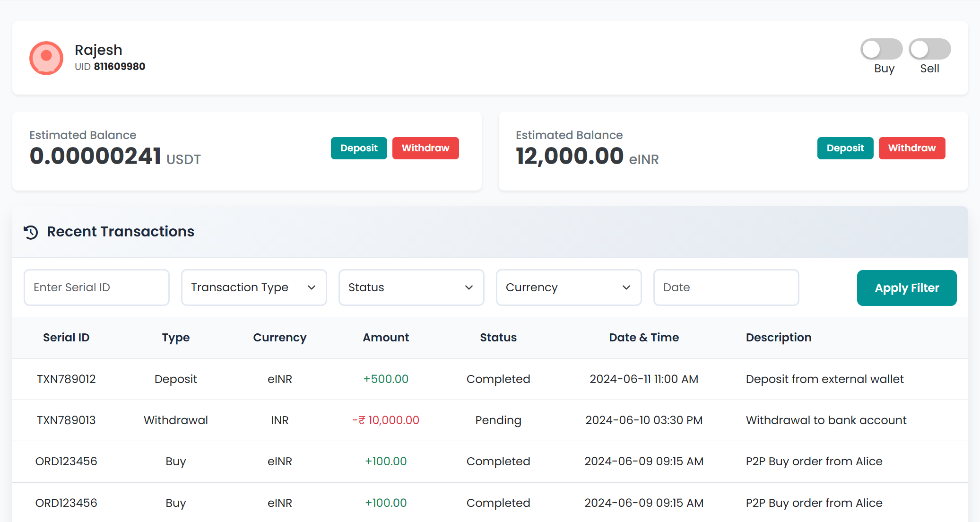980x522 pixels.
Task: Enable the Sell toggle switch
Action: (x=929, y=49)
